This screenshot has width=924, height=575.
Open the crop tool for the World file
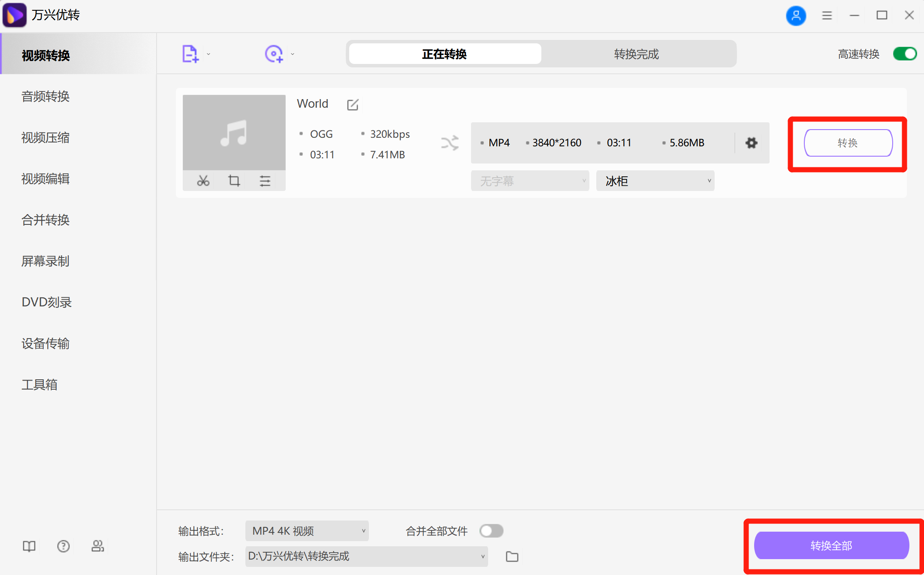pyautogui.click(x=234, y=181)
